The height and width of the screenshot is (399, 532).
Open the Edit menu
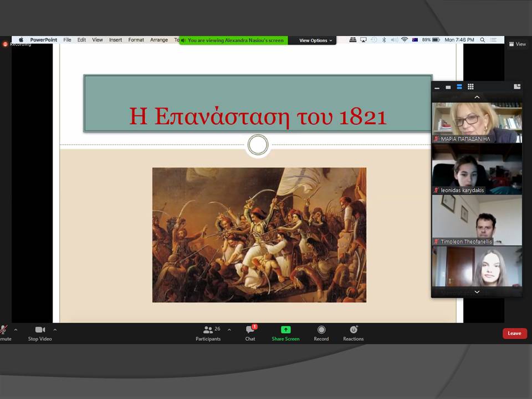(81, 40)
